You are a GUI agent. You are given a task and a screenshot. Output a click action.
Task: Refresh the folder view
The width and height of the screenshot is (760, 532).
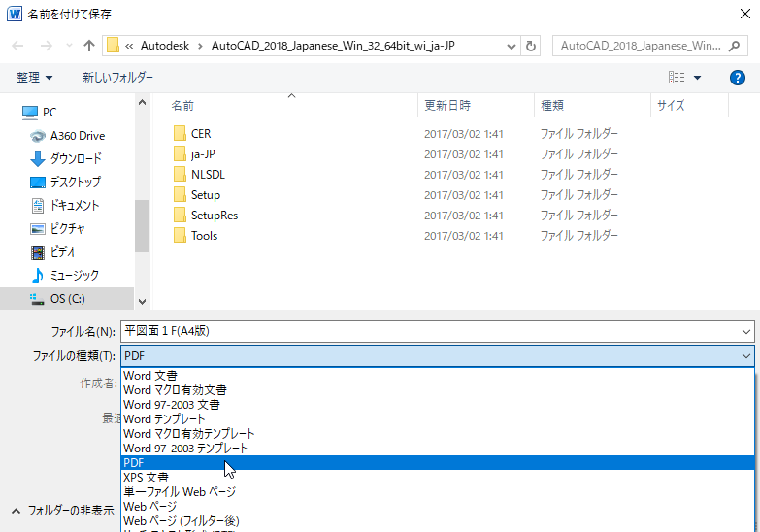coord(531,46)
